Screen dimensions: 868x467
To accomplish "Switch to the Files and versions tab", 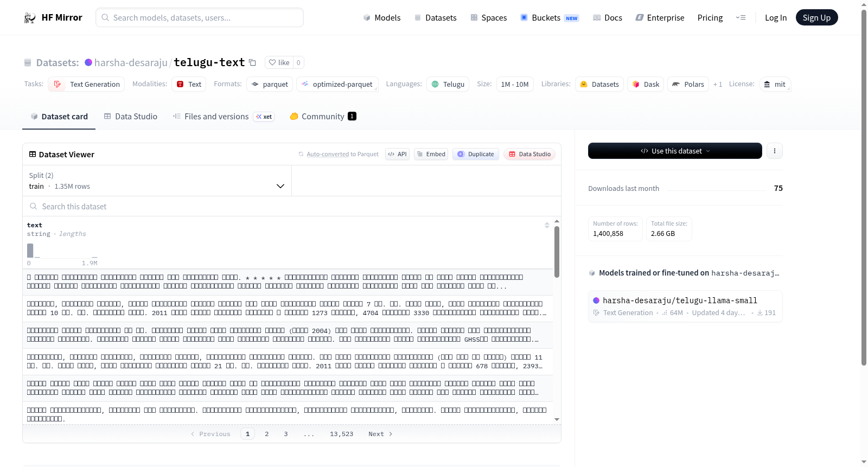I will click(223, 116).
